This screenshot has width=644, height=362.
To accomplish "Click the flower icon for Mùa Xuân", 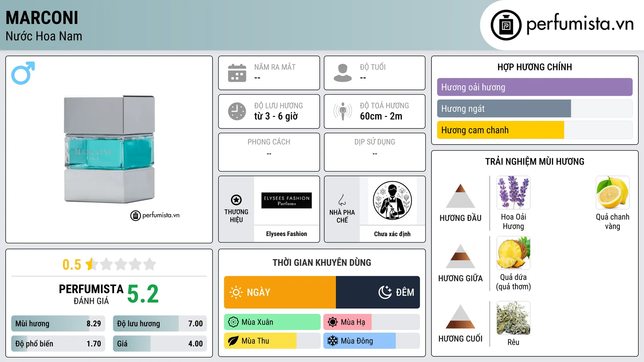I will pyautogui.click(x=233, y=322).
